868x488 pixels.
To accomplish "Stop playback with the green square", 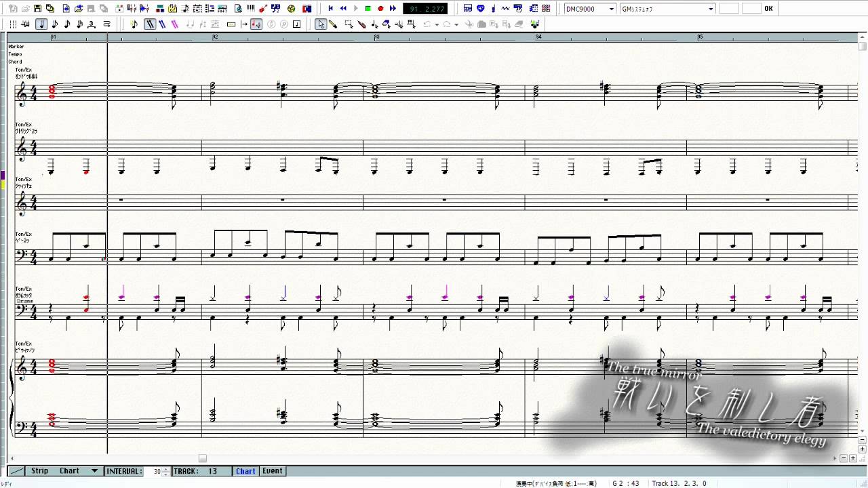I will pyautogui.click(x=368, y=8).
